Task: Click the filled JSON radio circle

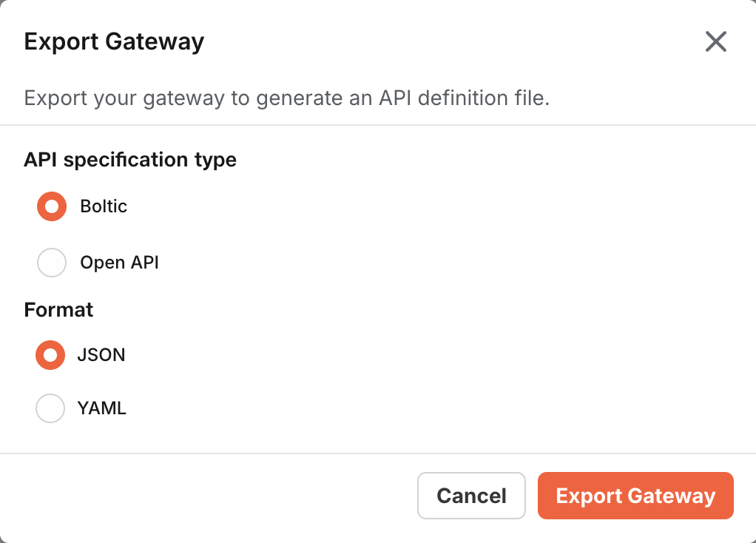Action: pos(50,355)
